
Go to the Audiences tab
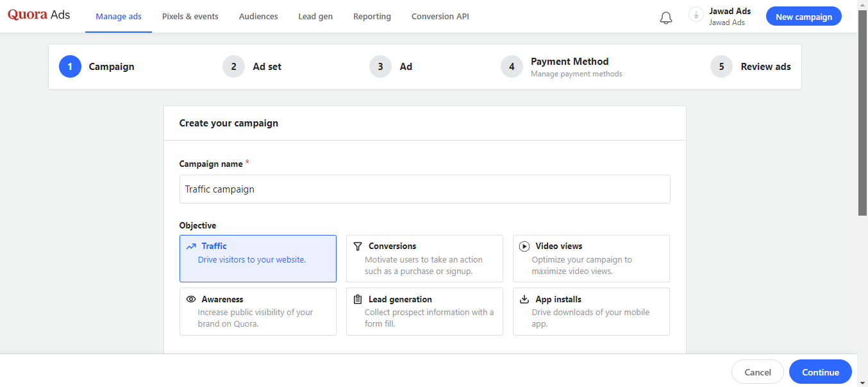point(258,17)
